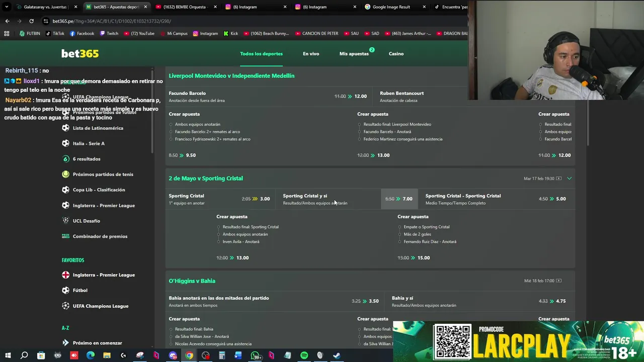Open Instagram bookmark
Viewport: 644px width, 362px height.
(x=205, y=34)
